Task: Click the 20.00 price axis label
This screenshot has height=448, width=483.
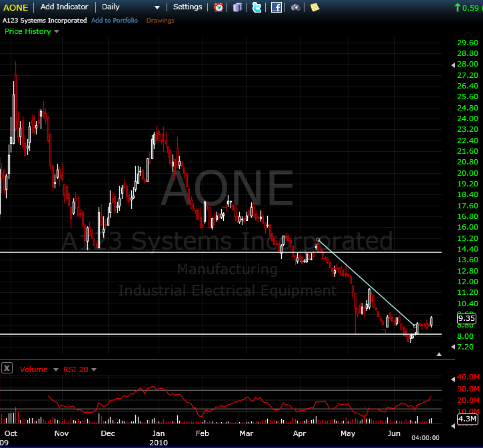Action: pyautogui.click(x=467, y=173)
